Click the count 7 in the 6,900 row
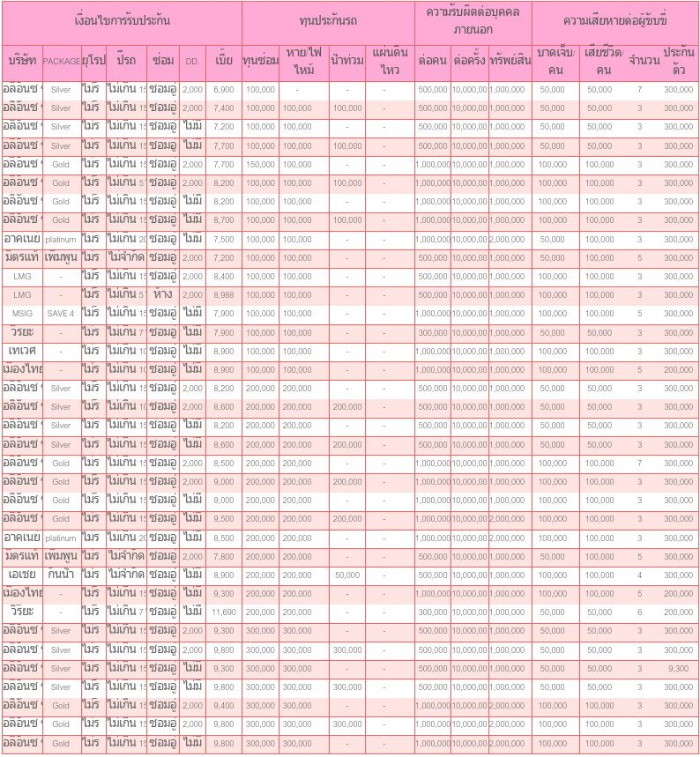Screen dimensions: 700x757 click(640, 90)
